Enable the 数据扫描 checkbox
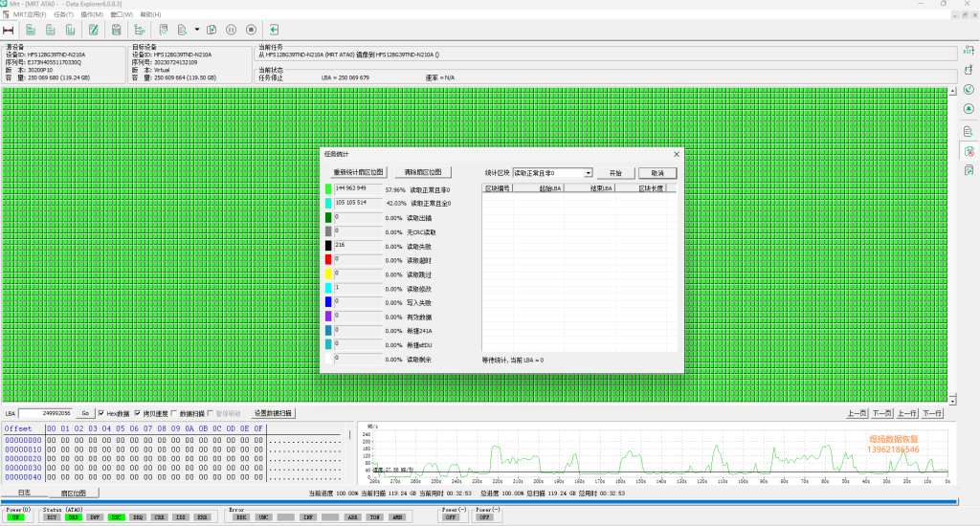The image size is (980, 526). tap(174, 413)
